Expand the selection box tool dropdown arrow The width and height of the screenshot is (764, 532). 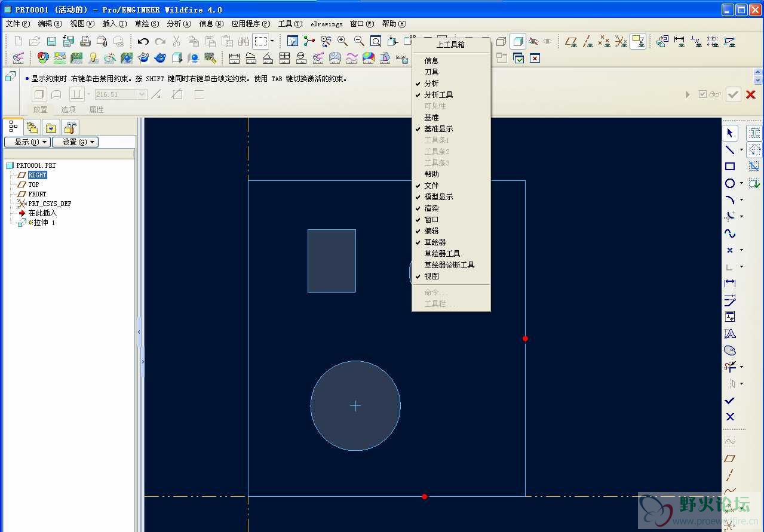[x=272, y=41]
